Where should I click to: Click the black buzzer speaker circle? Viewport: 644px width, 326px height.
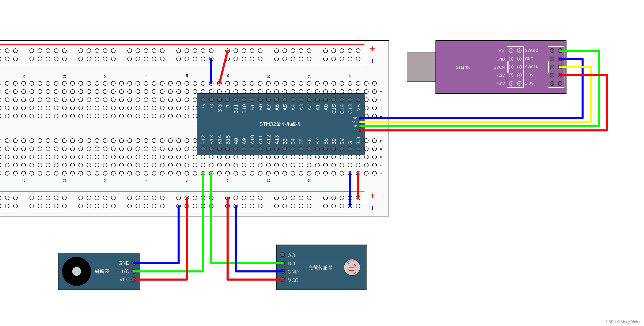click(x=77, y=271)
